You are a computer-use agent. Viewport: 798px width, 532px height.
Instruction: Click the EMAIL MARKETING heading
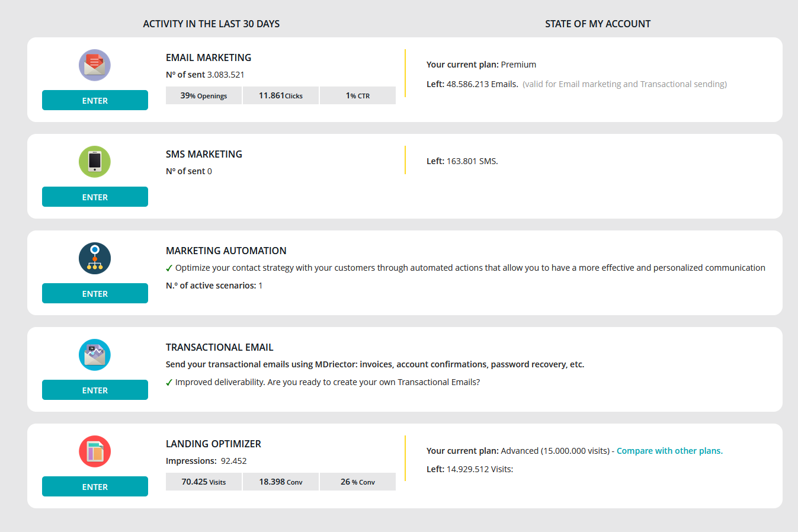point(209,57)
